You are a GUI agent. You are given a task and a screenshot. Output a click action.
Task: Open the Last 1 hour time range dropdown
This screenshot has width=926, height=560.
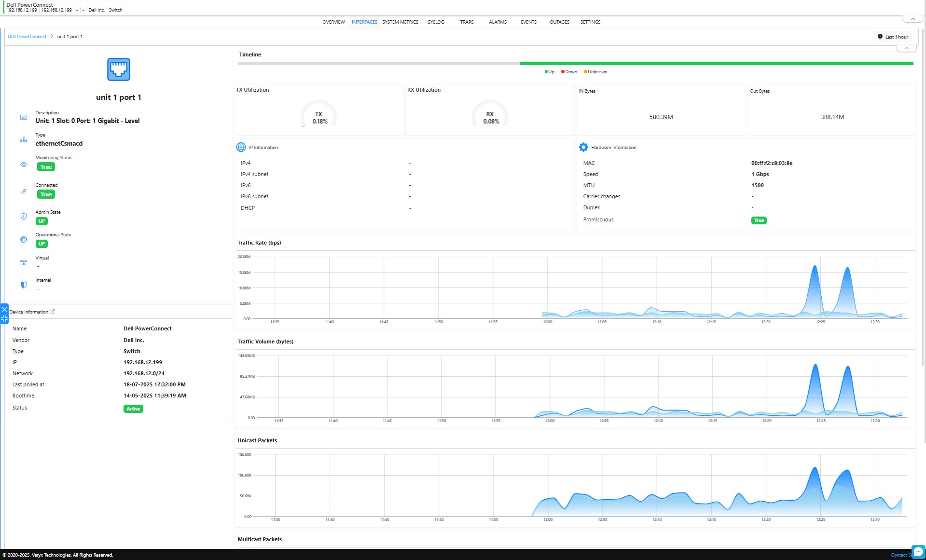[x=893, y=37]
